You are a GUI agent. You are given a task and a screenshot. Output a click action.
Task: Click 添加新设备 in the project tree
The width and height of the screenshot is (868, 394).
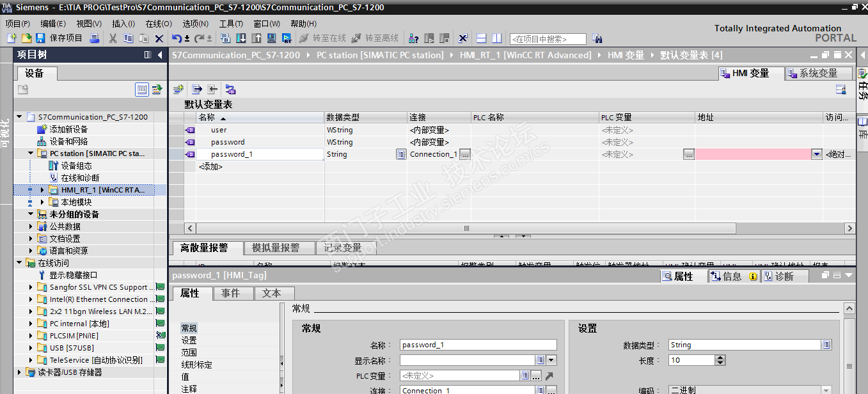coord(68,129)
